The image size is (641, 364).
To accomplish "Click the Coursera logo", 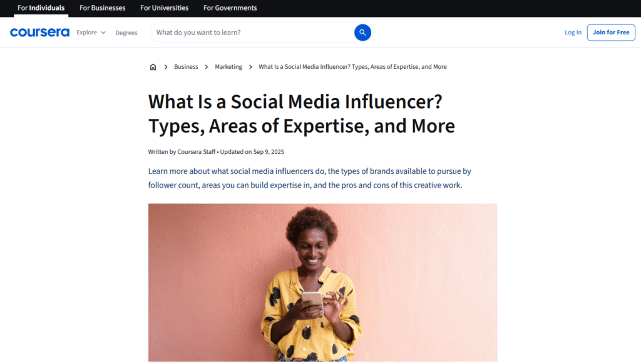I will click(39, 33).
